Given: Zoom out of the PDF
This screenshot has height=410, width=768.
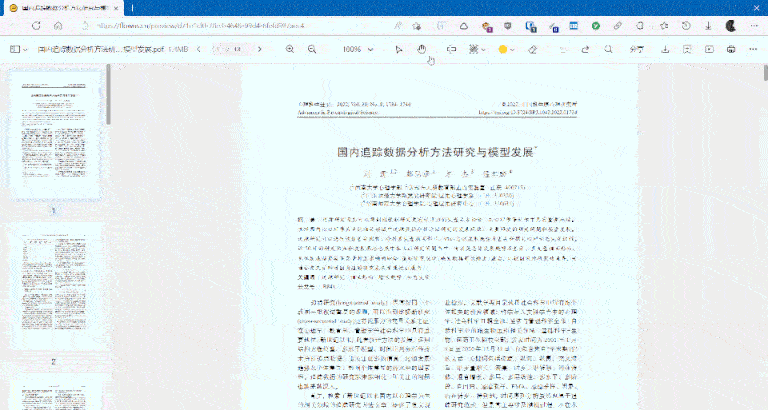Looking at the screenshot, I should [312, 49].
